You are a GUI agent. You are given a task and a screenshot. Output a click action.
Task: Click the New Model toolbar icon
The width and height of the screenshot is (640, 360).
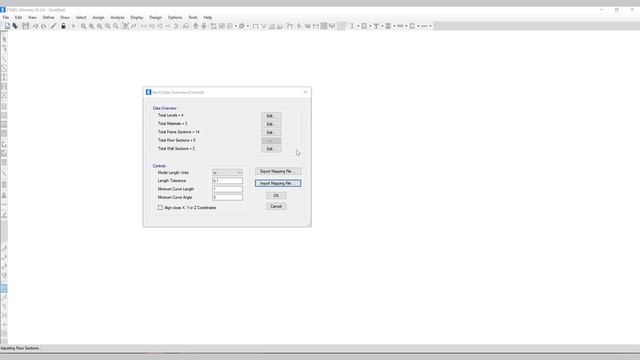7,26
